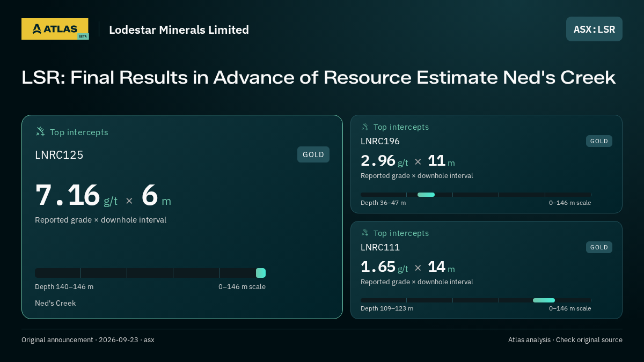The height and width of the screenshot is (362, 644).
Task: Click the pickaxe icon in the LNRC196 card
Action: tap(365, 127)
